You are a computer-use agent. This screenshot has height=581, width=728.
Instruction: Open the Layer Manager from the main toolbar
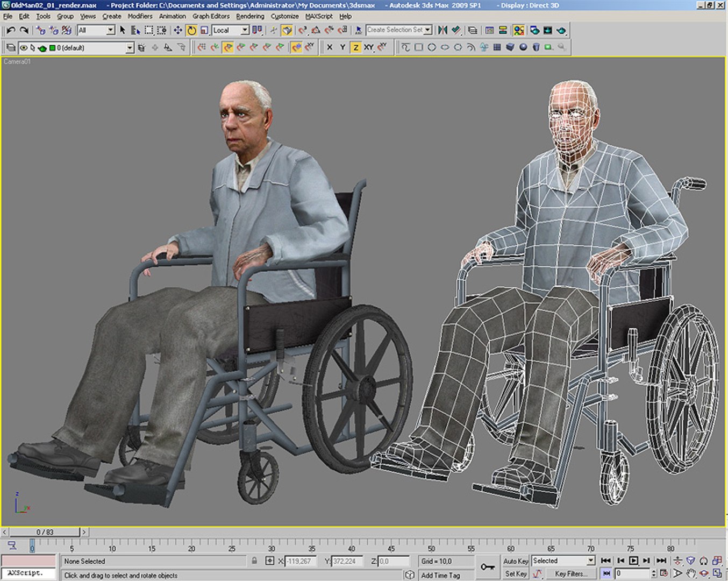[472, 31]
